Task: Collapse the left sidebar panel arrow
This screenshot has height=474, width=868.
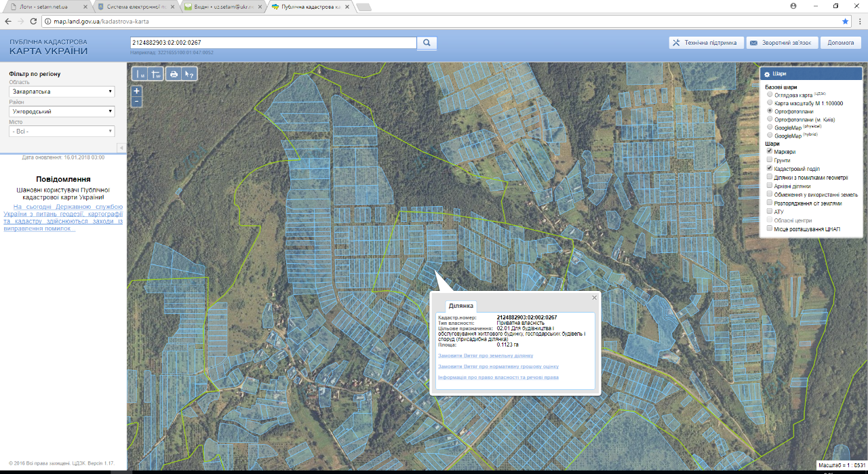Action: [x=121, y=148]
